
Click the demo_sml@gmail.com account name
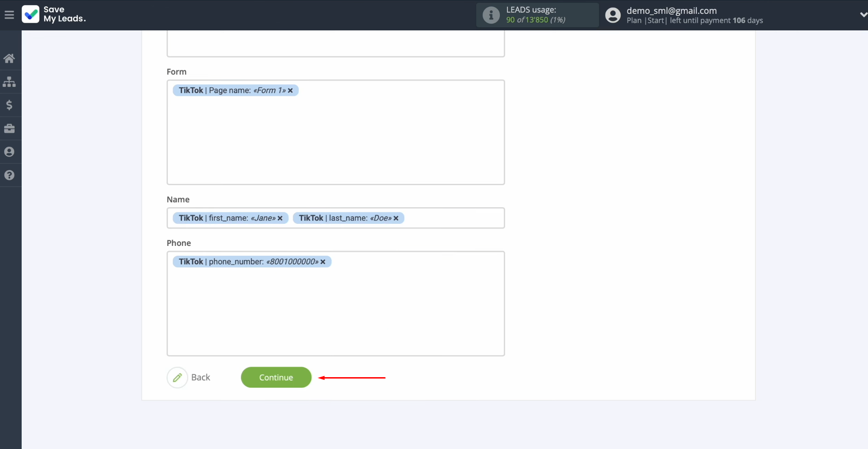[x=671, y=11]
